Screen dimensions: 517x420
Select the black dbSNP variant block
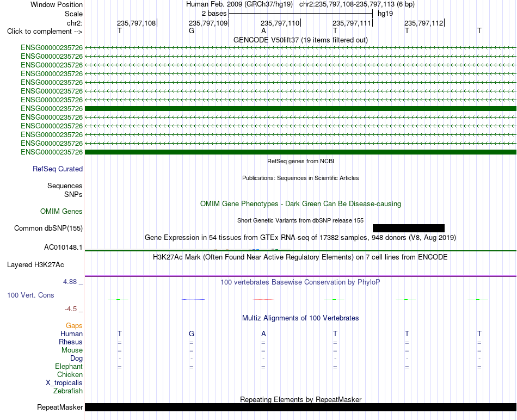pyautogui.click(x=409, y=228)
